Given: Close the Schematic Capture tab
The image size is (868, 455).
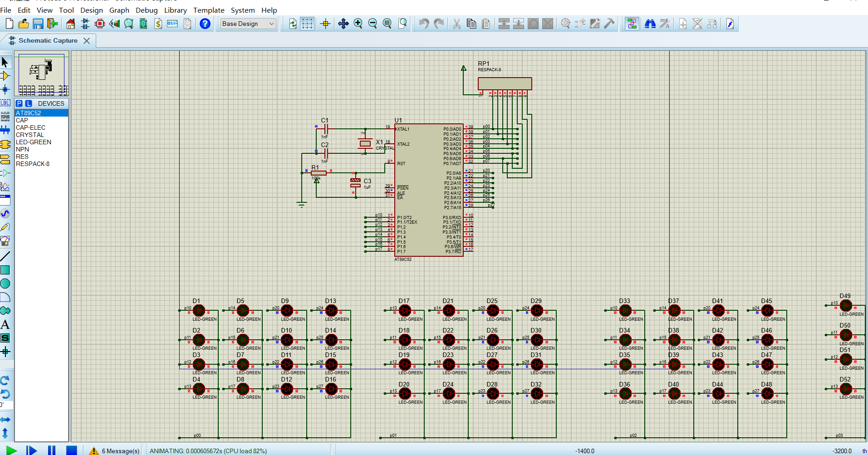Looking at the screenshot, I should [87, 41].
